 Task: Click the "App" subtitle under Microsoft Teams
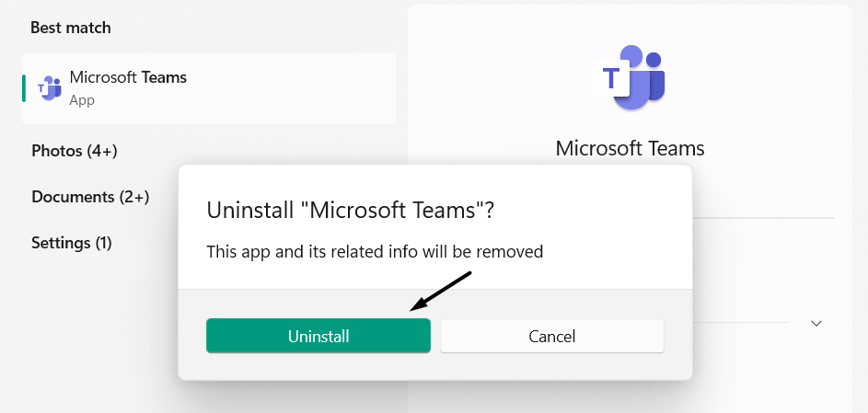(x=82, y=99)
